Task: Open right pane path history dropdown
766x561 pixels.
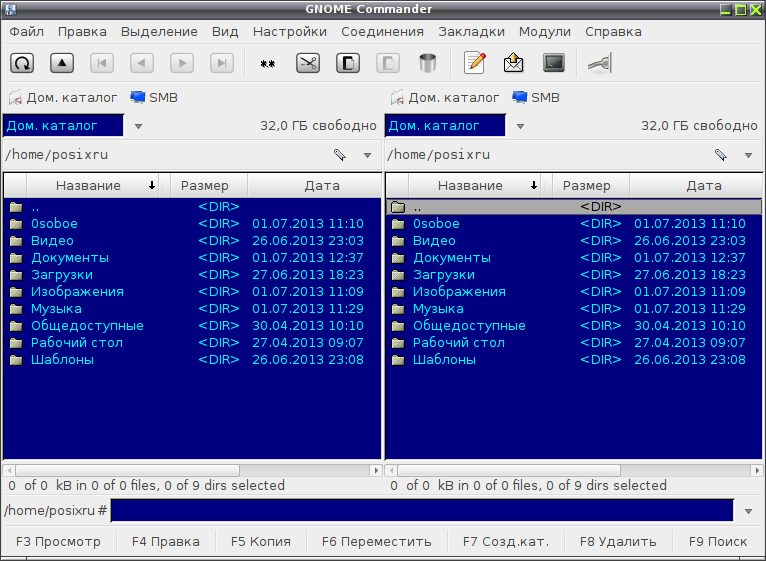Action: coord(748,155)
